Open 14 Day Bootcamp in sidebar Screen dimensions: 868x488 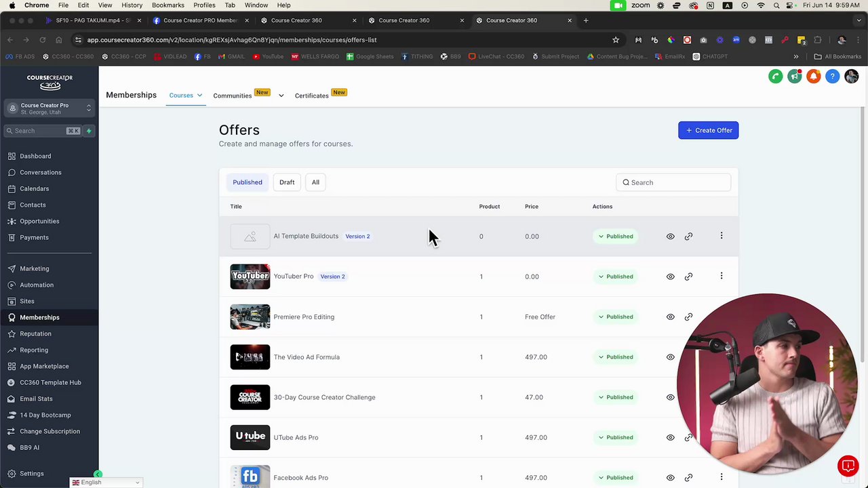tap(45, 415)
